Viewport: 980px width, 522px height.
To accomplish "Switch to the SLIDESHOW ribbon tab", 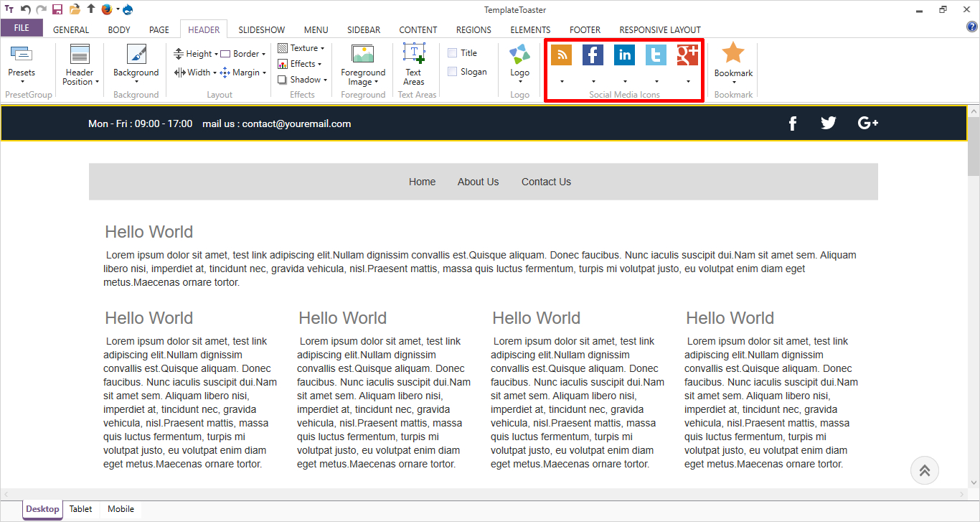I will click(x=262, y=30).
